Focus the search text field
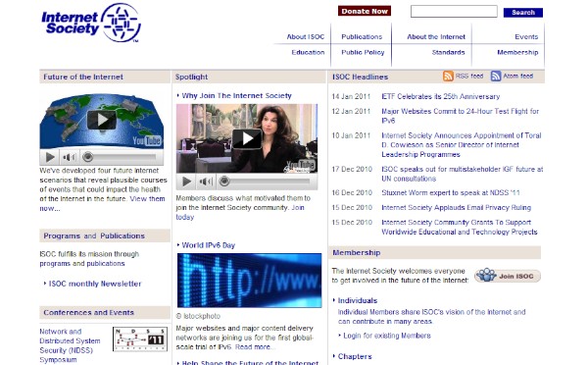 tap(454, 11)
